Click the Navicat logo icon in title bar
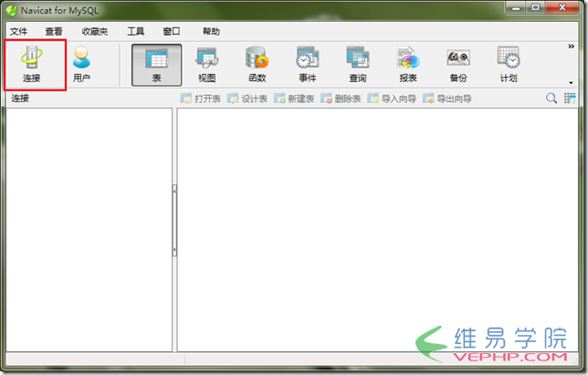This screenshot has width=588, height=375. [x=12, y=10]
